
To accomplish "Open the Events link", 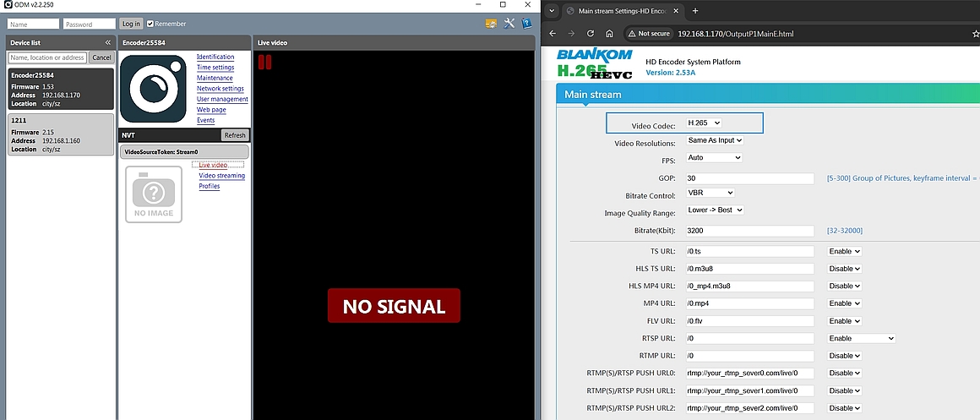I will [x=205, y=121].
